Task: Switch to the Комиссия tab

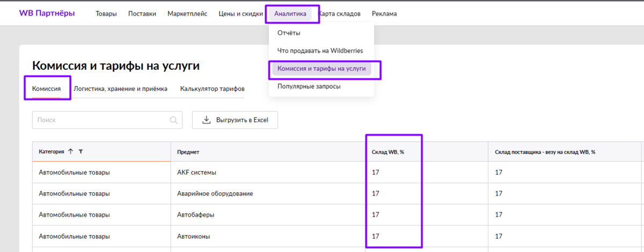Action: (x=47, y=89)
